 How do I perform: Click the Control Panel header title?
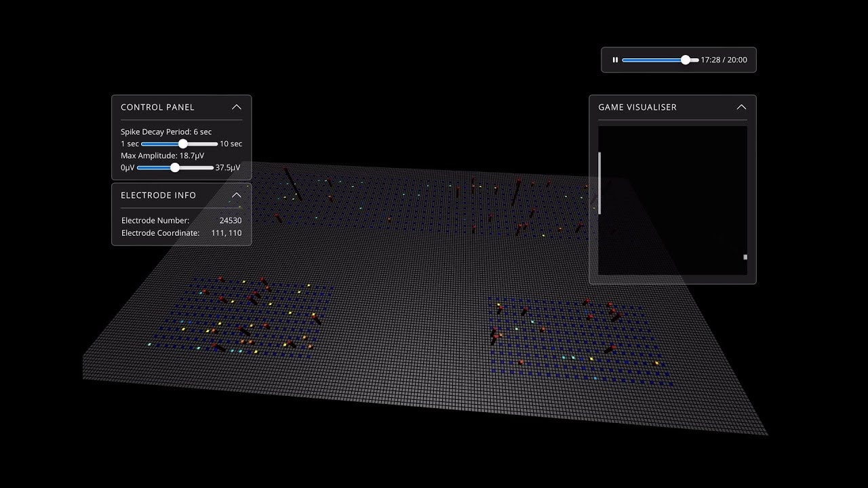click(x=157, y=107)
